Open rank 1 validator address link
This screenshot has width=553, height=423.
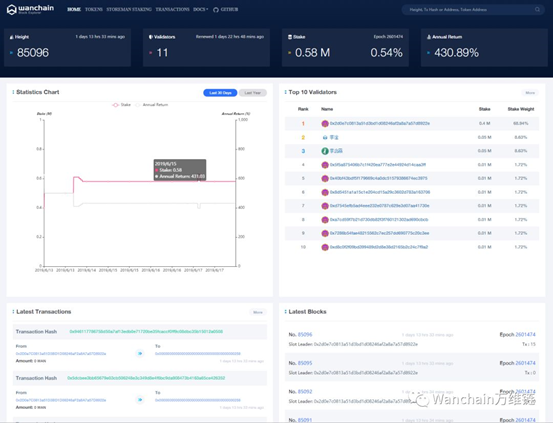coord(379,123)
